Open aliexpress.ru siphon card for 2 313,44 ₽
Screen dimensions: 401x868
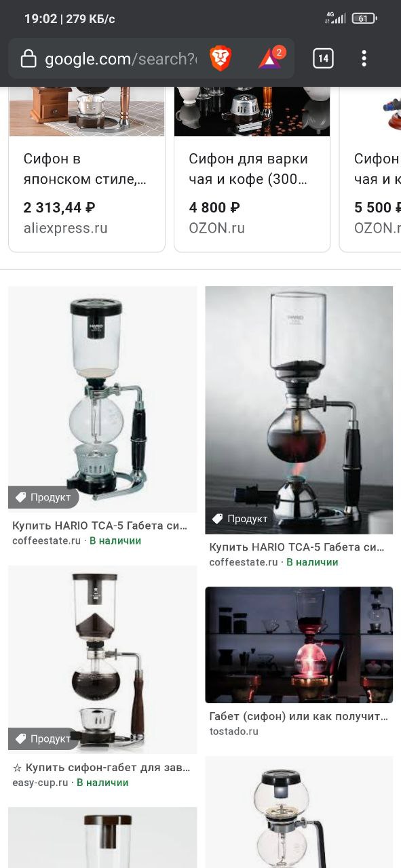tap(87, 170)
